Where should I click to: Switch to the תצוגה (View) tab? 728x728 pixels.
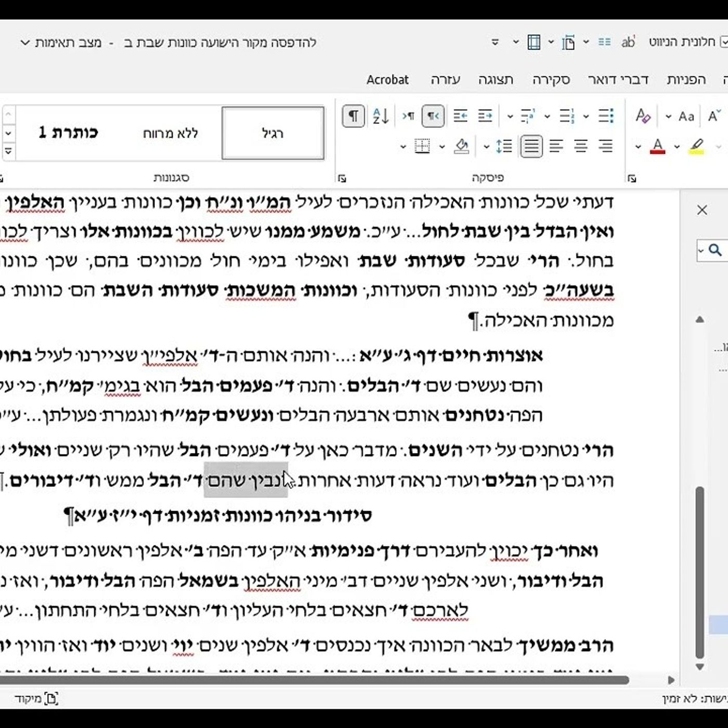pos(496,80)
